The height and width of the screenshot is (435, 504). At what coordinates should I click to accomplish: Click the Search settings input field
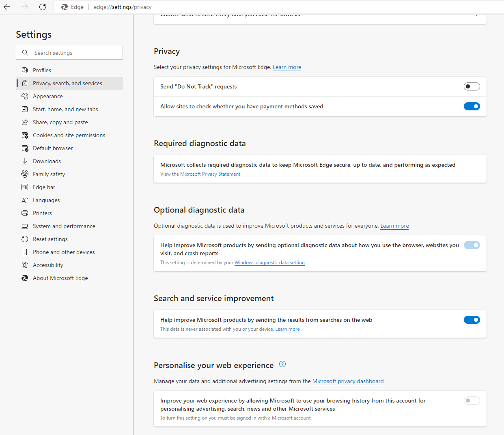(x=69, y=53)
